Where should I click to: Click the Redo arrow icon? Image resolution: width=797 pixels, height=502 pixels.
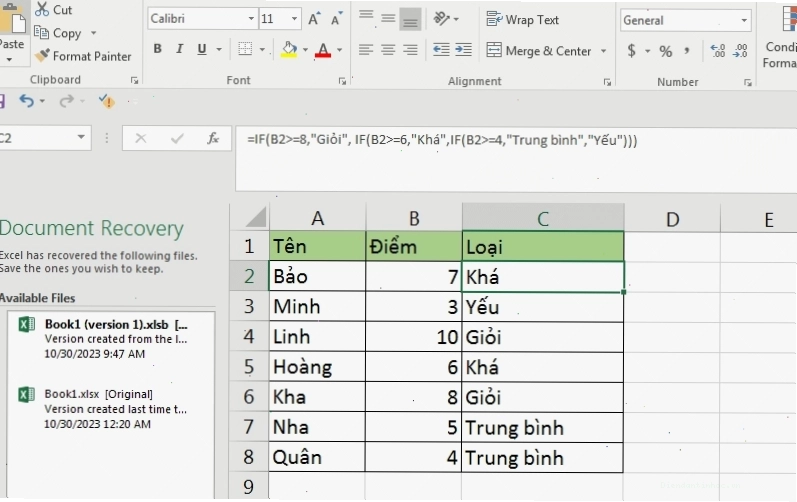click(x=67, y=101)
